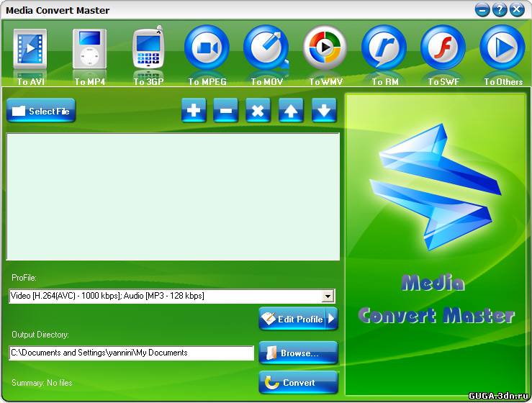Click the empty file list area
The height and width of the screenshot is (403, 532).
pos(173,196)
